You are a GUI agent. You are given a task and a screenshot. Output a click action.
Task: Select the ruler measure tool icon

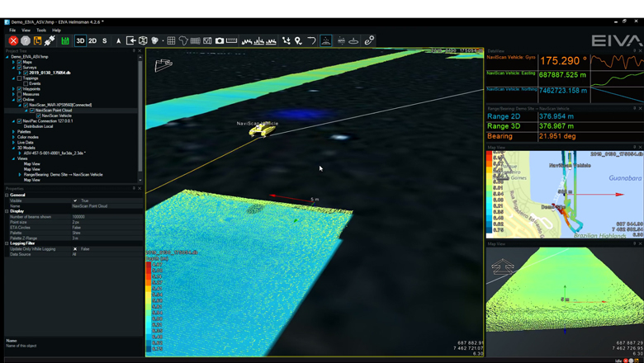pos(232,40)
